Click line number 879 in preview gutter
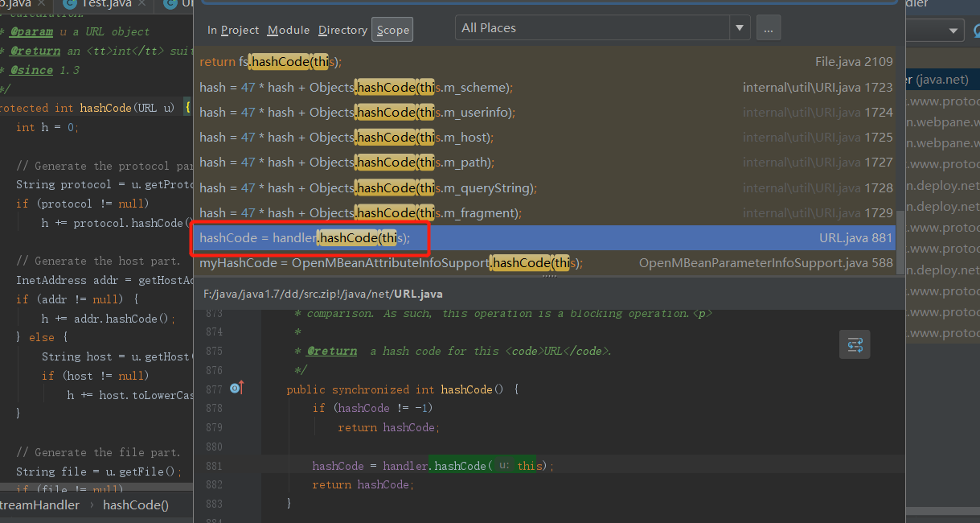 (x=213, y=427)
